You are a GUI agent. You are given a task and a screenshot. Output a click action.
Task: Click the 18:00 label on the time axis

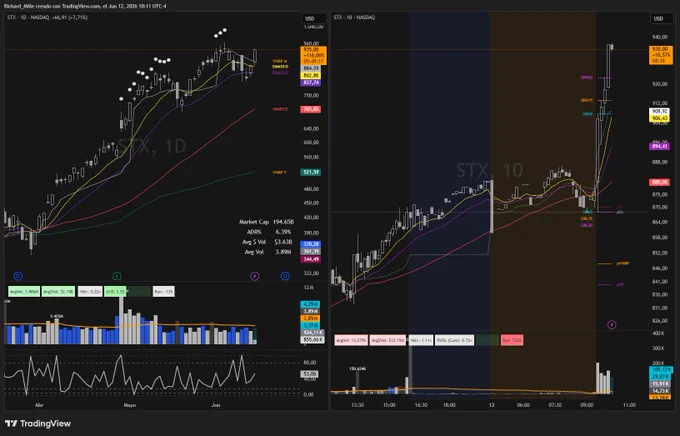(x=449, y=405)
